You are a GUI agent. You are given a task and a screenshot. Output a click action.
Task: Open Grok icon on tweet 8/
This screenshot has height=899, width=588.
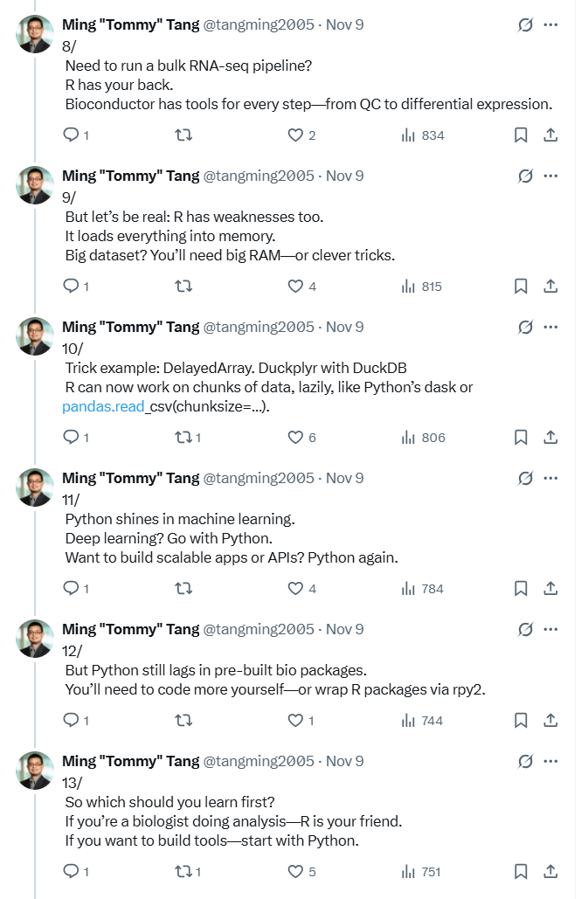[x=525, y=25]
